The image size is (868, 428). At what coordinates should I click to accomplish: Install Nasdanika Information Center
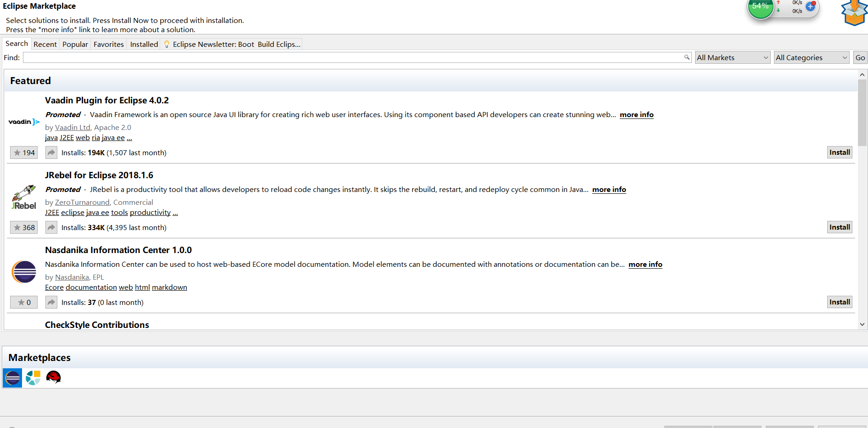[x=840, y=302]
